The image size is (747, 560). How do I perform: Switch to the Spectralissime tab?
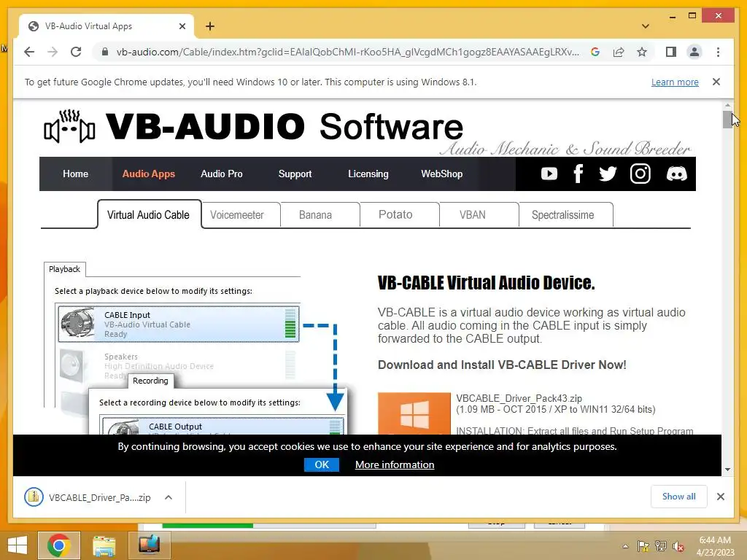coord(565,215)
